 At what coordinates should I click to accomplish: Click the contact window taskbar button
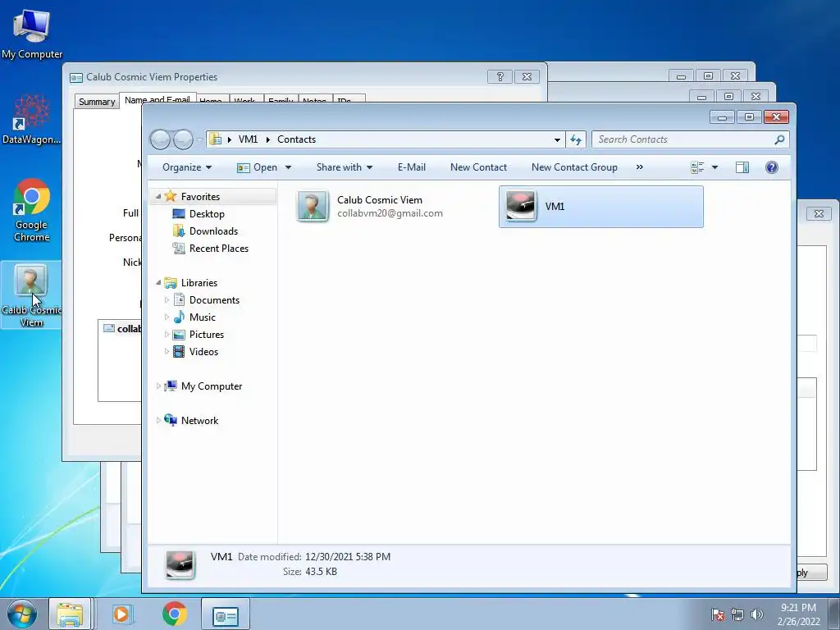[x=226, y=614]
